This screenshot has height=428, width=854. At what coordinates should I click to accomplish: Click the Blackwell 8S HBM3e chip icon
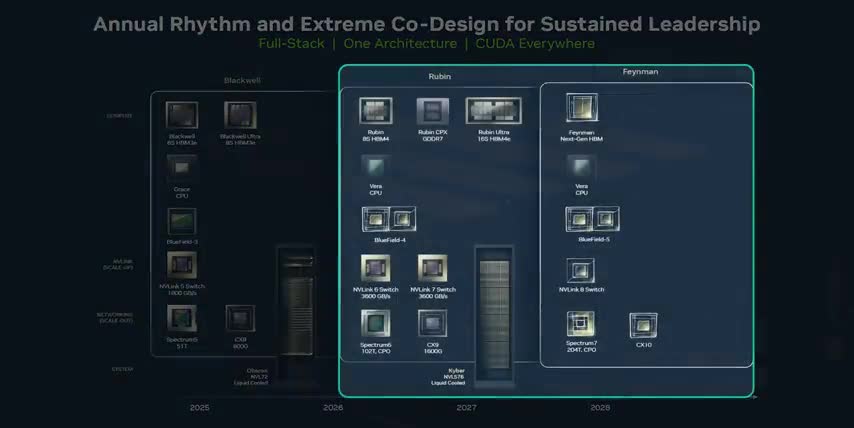pyautogui.click(x=182, y=116)
